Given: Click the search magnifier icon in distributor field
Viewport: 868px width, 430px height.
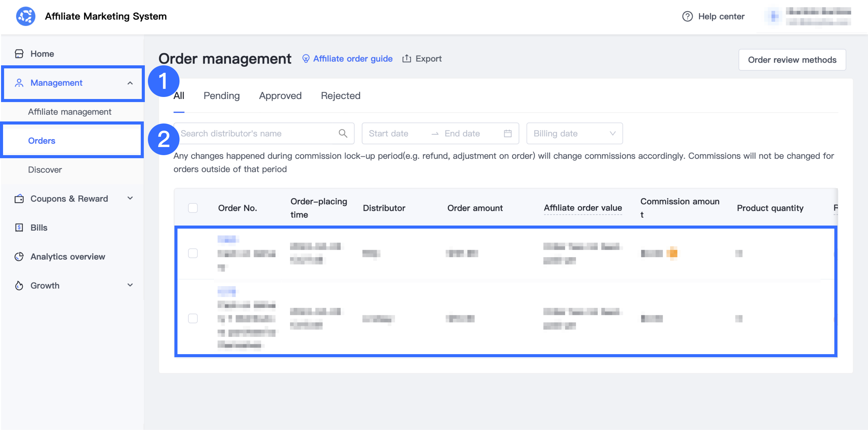Looking at the screenshot, I should (343, 133).
